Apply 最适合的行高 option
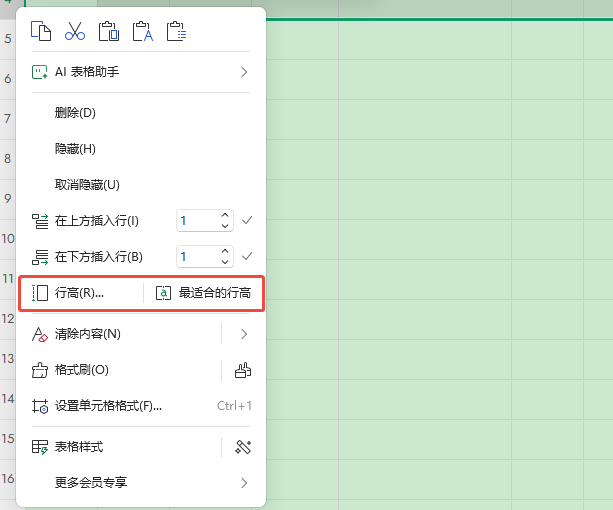The height and width of the screenshot is (510, 613). click(x=215, y=293)
